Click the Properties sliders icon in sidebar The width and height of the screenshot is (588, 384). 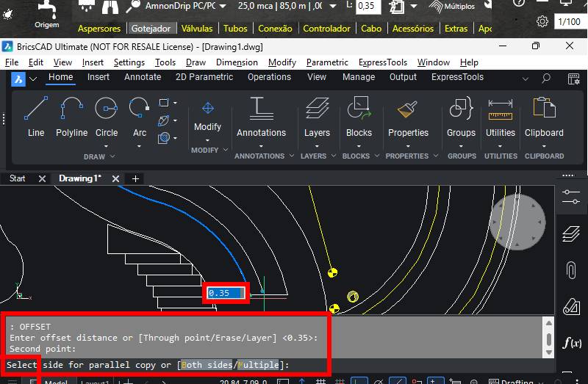point(570,197)
